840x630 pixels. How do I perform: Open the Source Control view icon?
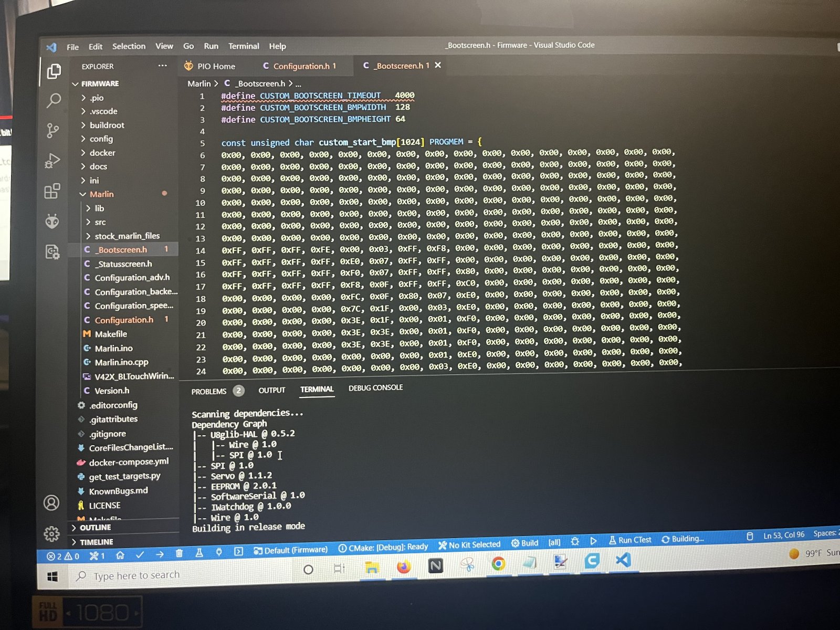[53, 130]
